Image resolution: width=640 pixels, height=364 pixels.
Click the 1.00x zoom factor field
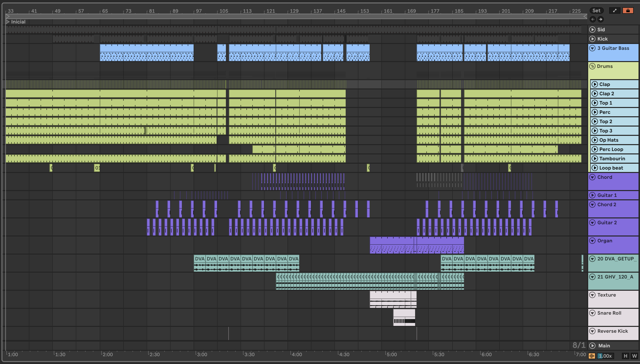tap(605, 356)
